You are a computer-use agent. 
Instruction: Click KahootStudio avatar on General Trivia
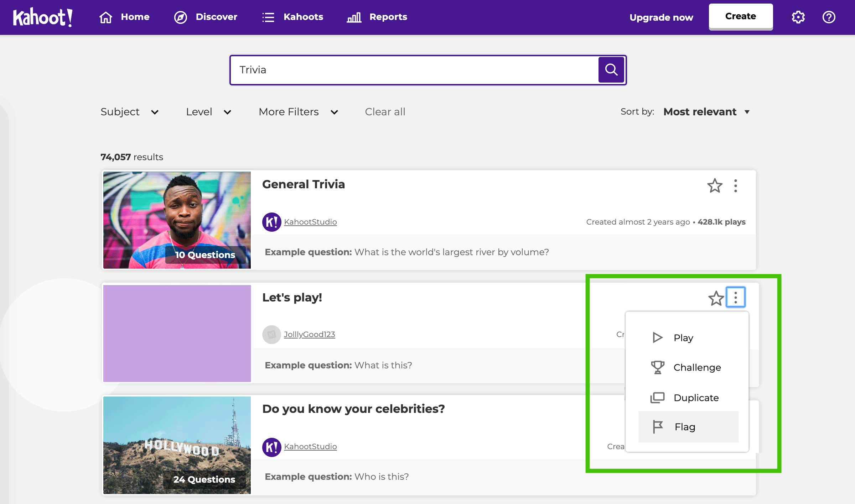click(x=272, y=222)
